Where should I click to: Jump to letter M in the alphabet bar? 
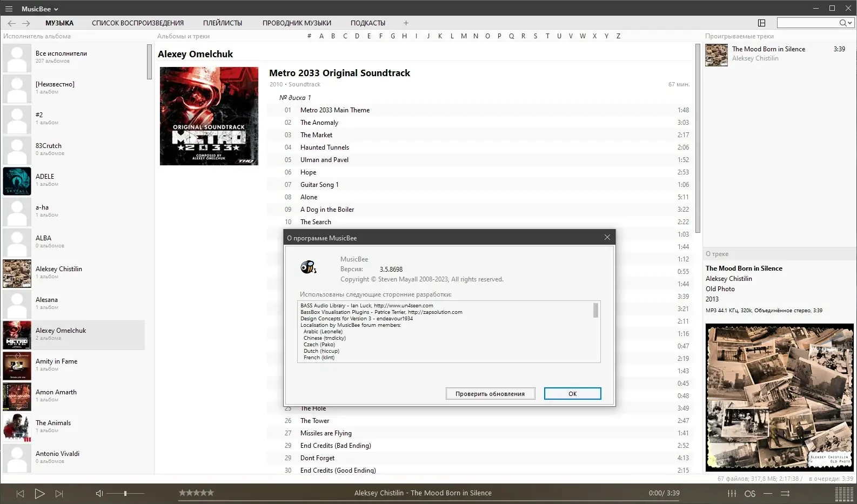464,36
